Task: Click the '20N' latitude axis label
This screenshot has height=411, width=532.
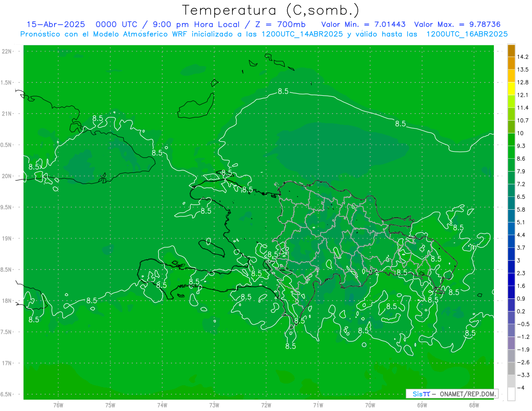Action: click(x=6, y=176)
